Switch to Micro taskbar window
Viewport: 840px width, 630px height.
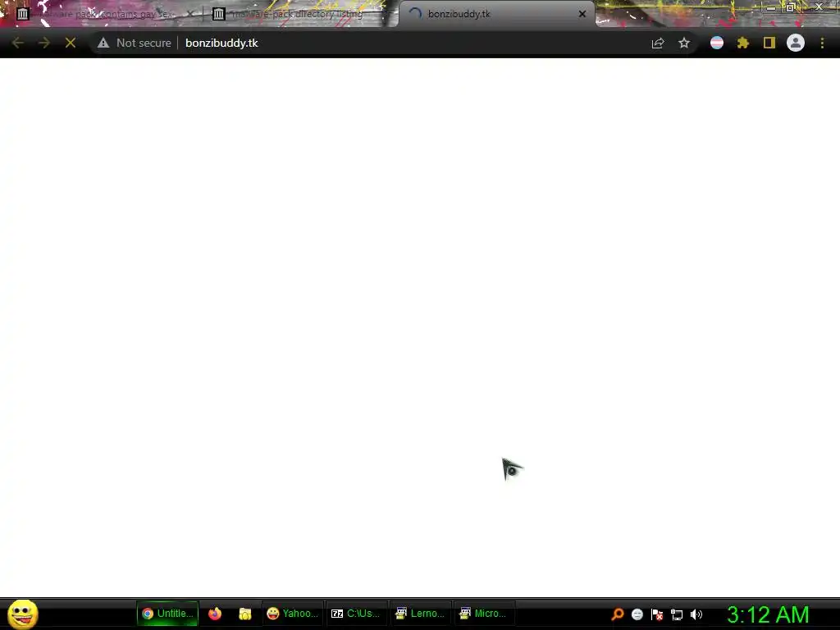point(484,614)
